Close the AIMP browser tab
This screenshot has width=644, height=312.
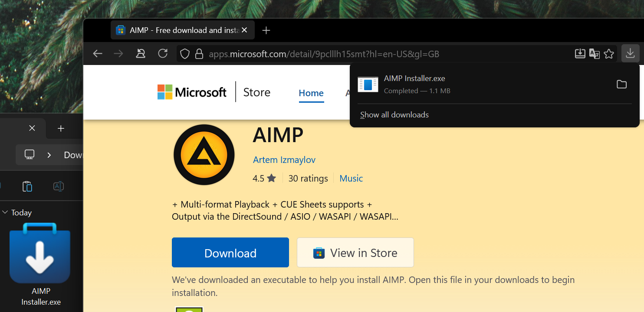(244, 30)
